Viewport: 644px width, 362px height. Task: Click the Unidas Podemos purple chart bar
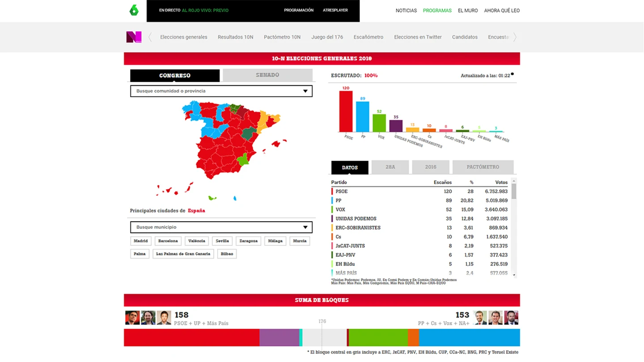click(396, 126)
